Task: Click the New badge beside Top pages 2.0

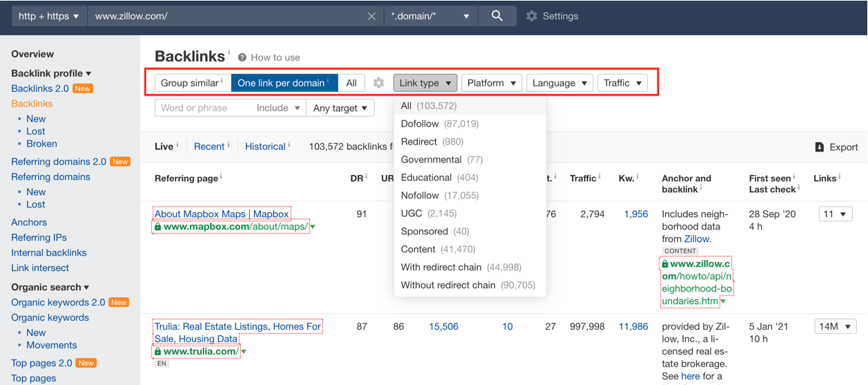Action: [86, 364]
